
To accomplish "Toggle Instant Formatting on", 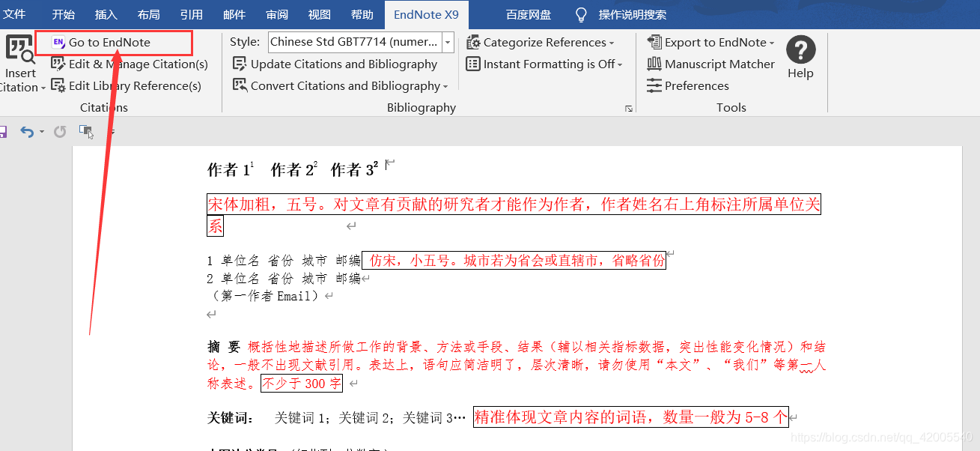I will (x=546, y=64).
